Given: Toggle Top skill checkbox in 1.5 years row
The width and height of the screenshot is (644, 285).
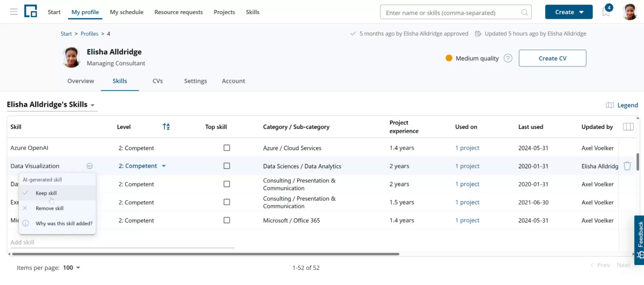Looking at the screenshot, I should click(226, 202).
